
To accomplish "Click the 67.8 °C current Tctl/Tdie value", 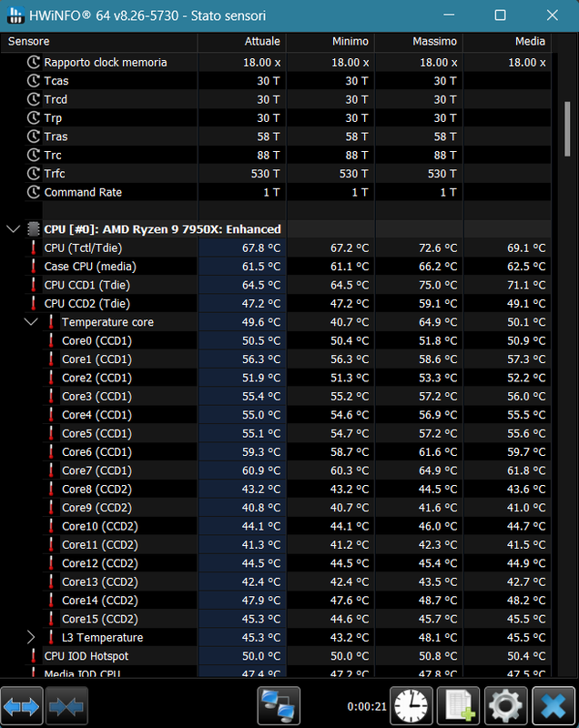I will pos(261,248).
